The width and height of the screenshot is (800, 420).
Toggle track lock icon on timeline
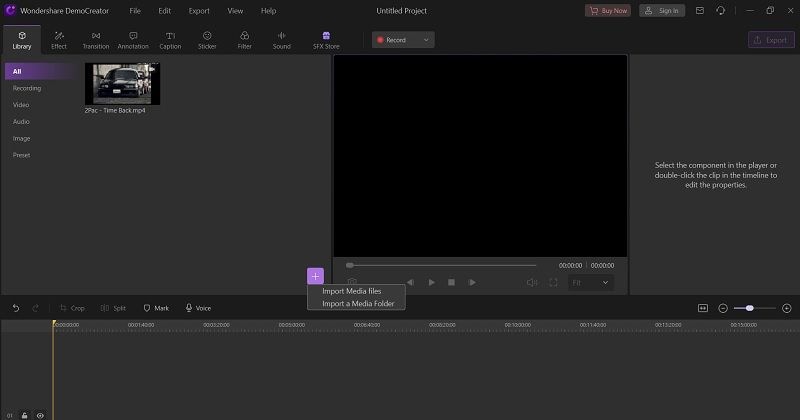click(x=24, y=415)
